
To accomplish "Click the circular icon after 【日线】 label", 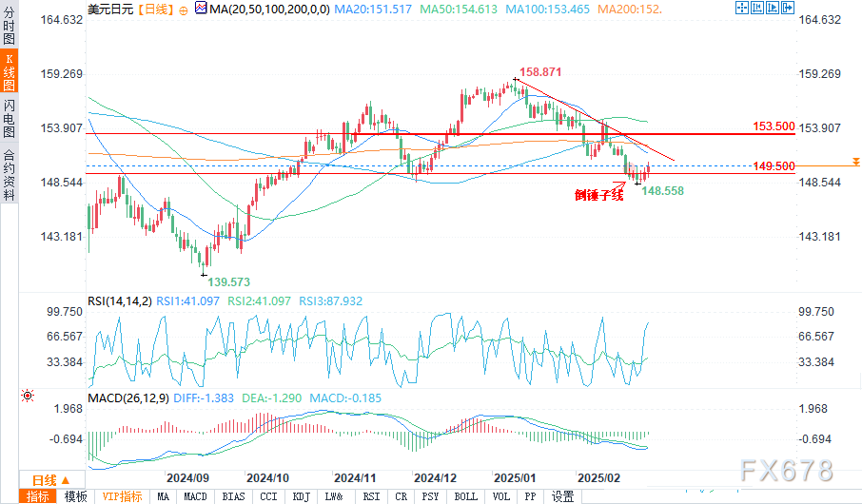I will (183, 9).
